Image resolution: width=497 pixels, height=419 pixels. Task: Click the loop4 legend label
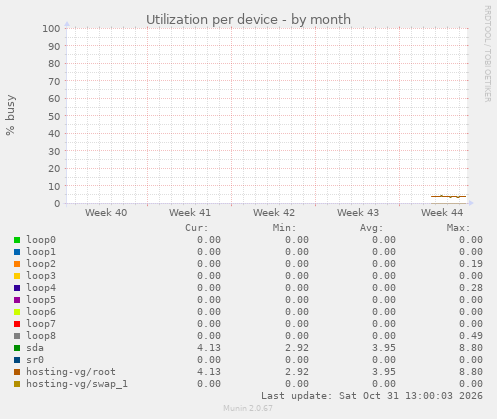coord(41,288)
